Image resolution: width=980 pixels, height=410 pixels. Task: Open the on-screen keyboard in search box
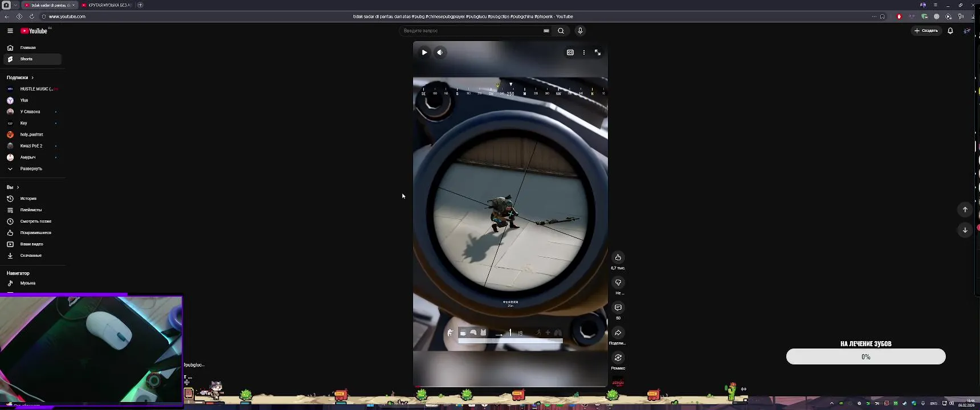point(546,31)
